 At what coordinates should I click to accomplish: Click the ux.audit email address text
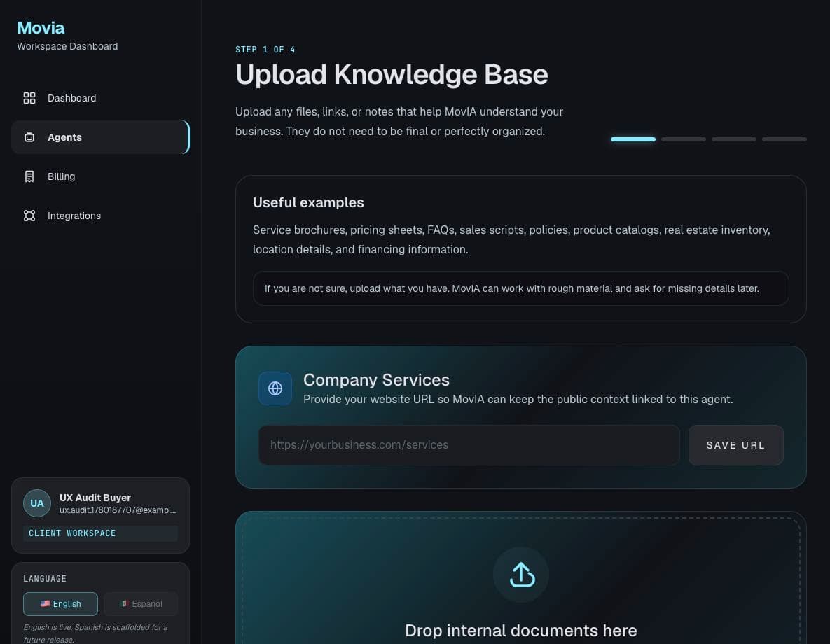[x=118, y=510]
